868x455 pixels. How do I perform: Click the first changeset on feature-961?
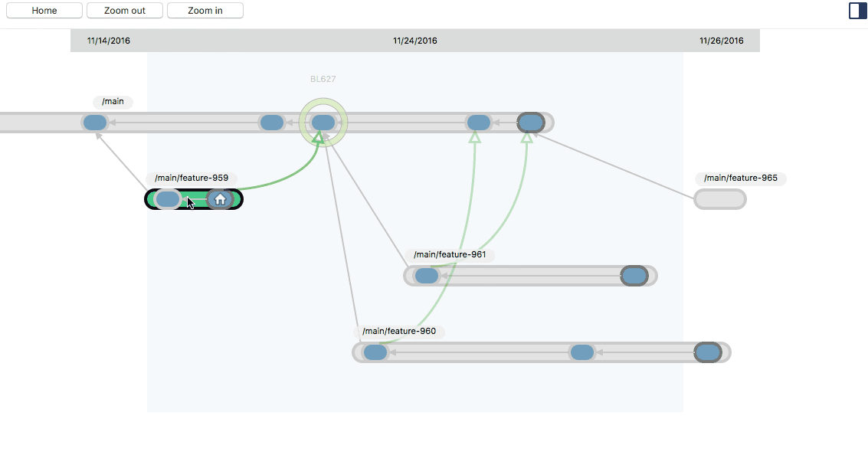[426, 275]
